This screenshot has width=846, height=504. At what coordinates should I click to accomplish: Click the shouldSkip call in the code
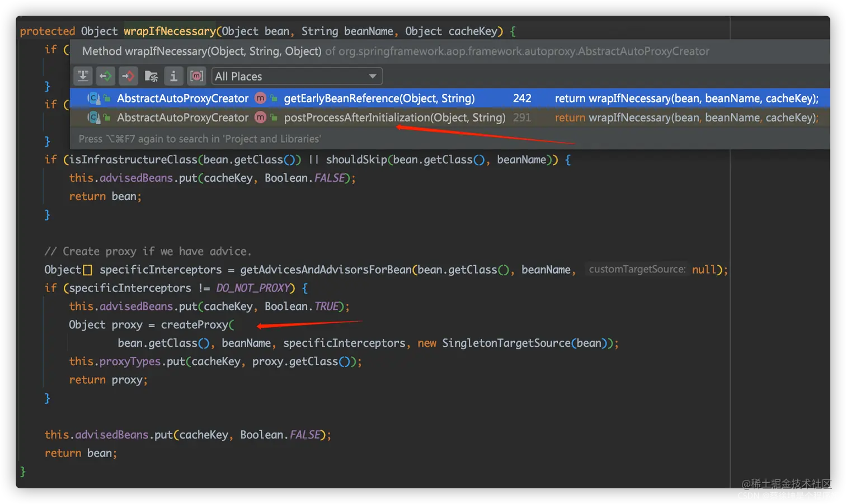point(356,160)
